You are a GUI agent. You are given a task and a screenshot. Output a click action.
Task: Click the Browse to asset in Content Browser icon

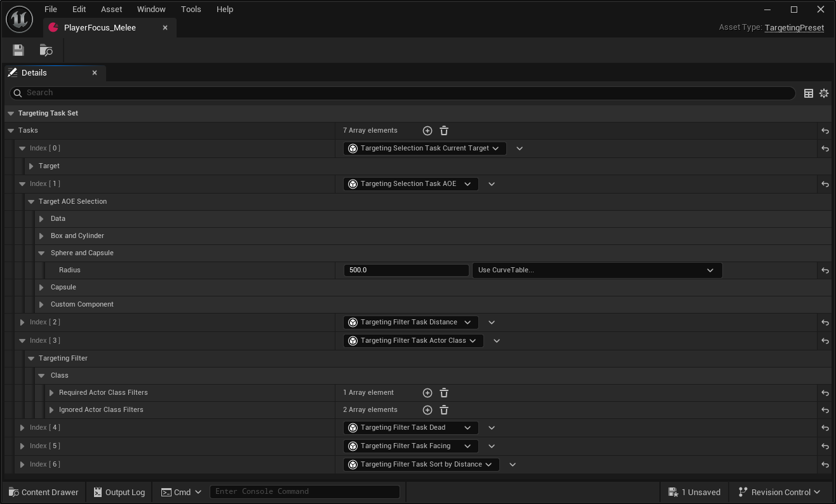pos(46,50)
